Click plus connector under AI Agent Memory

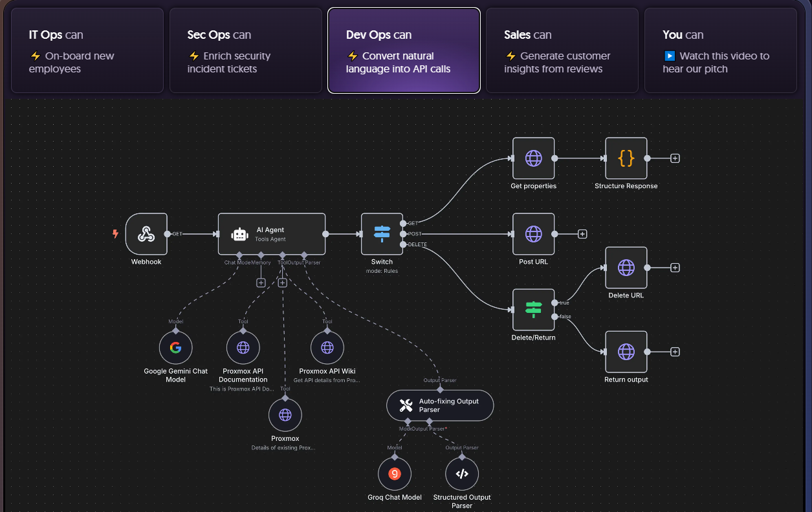pyautogui.click(x=261, y=283)
